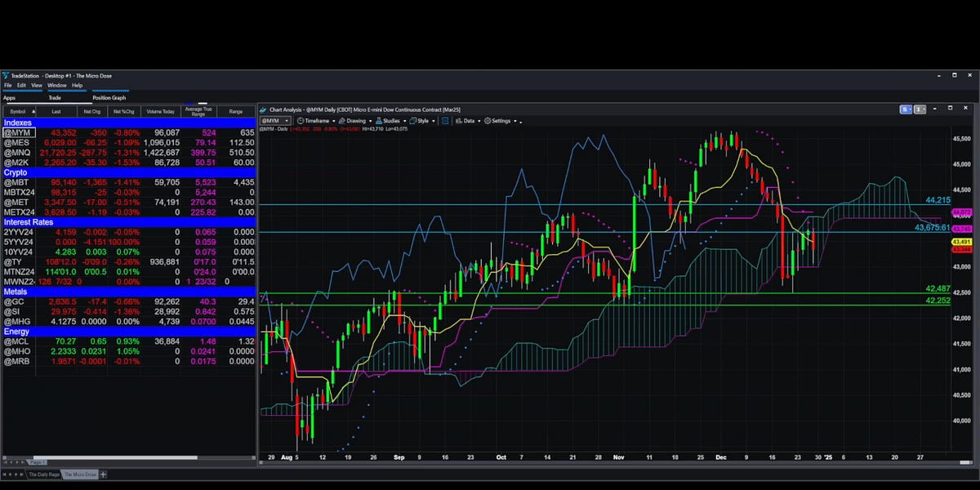Open the View menu
Image resolution: width=980 pixels, height=490 pixels.
(x=37, y=85)
